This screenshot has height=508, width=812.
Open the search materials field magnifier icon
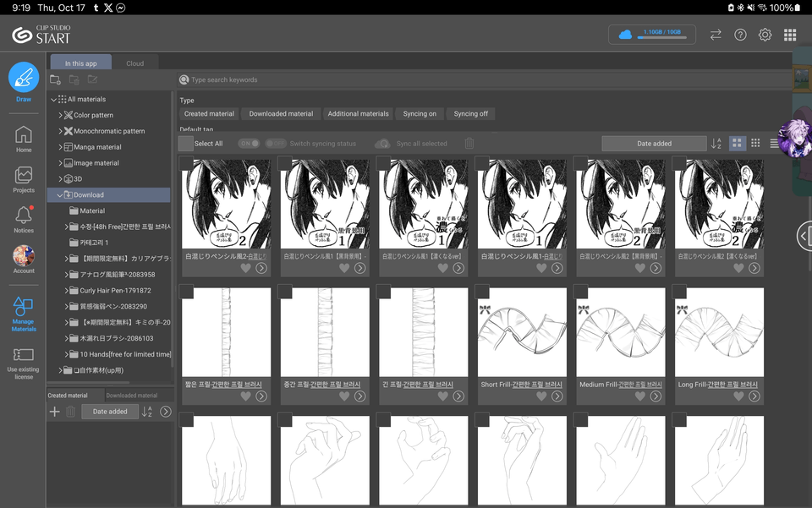(184, 79)
